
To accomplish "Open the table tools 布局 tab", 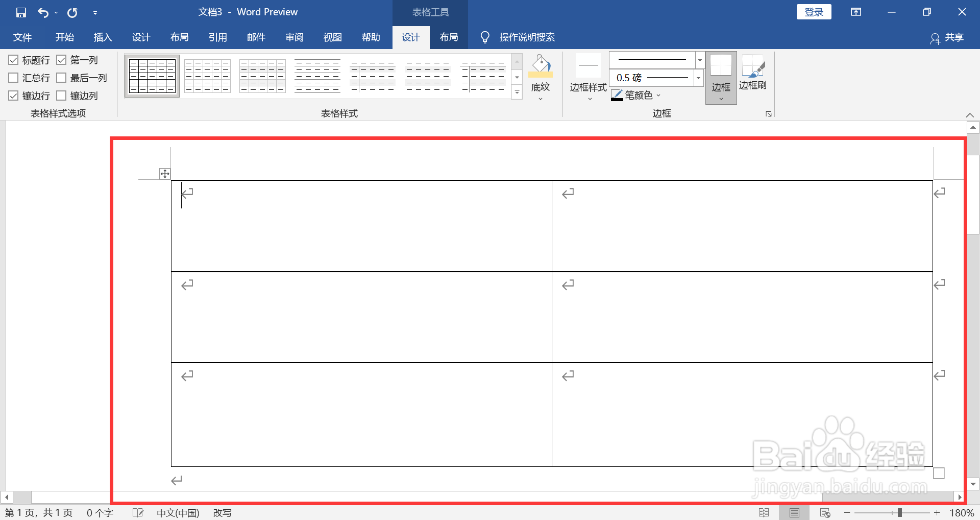I will click(x=449, y=37).
